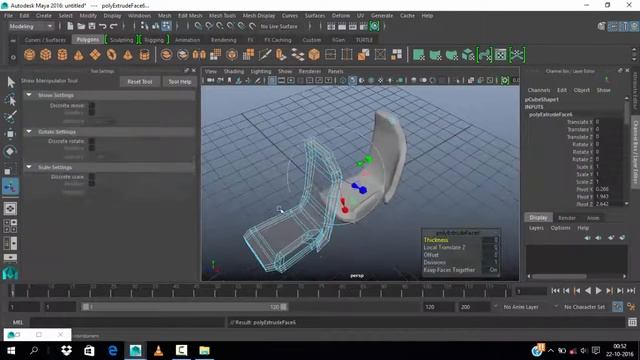Screen dimensions: 640x360
Task: Select the arrow Select tool
Action: click(x=11, y=82)
